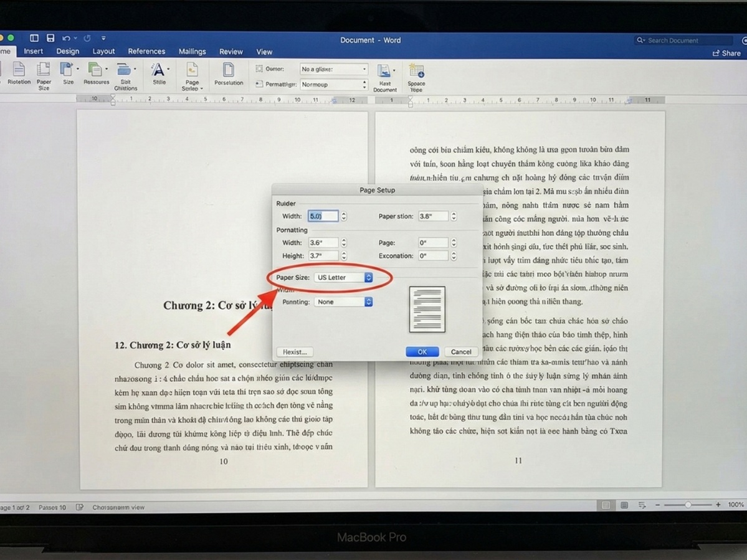This screenshot has width=747, height=560.
Task: Click the page preview thumbnail in dialog
Action: point(427,309)
